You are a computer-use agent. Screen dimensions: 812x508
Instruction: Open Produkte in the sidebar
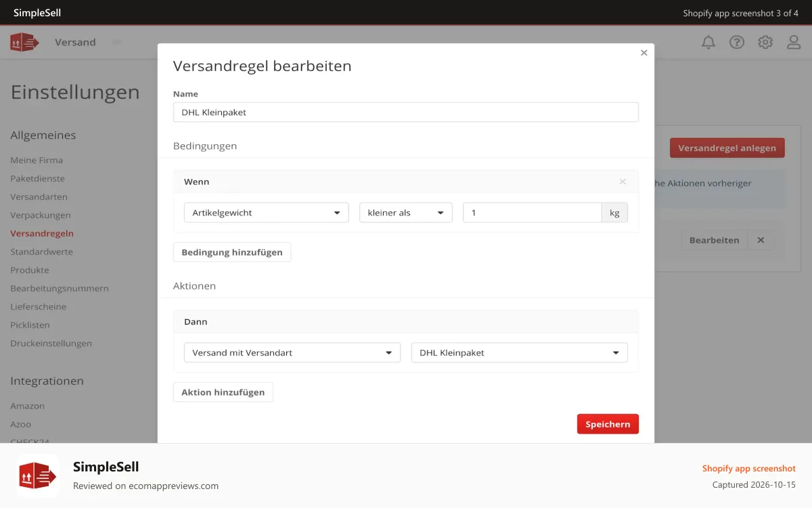30,270
